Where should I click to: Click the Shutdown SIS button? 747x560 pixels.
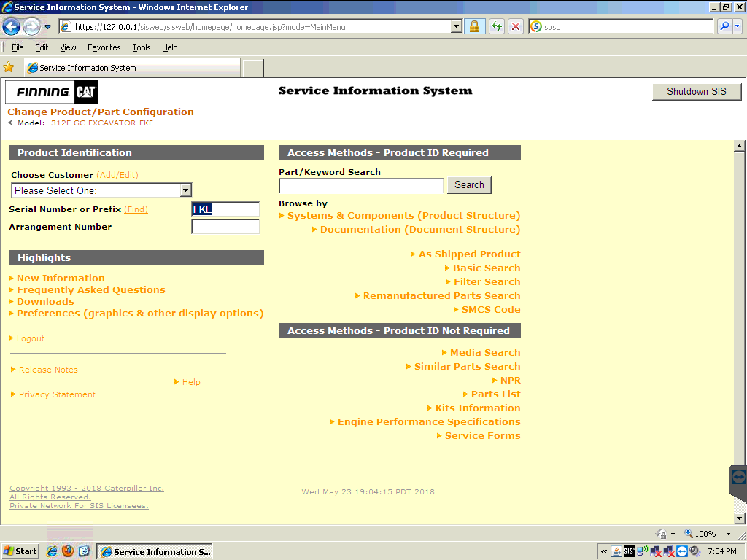pos(697,91)
